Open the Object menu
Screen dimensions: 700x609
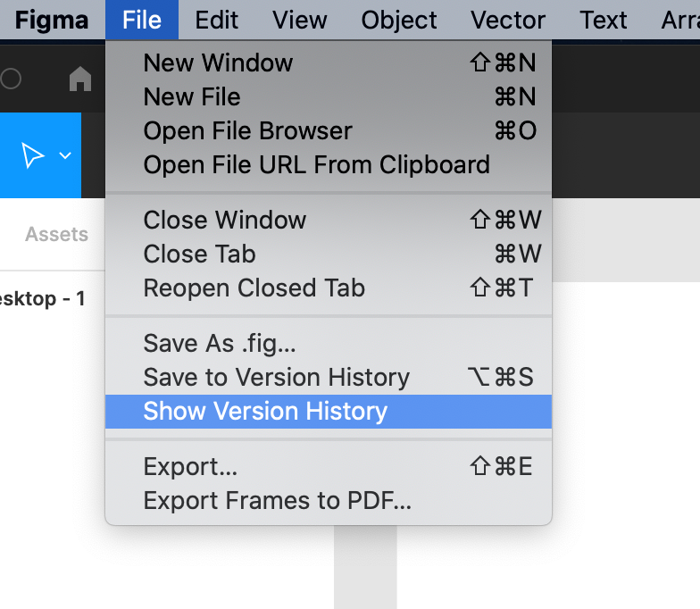399,20
